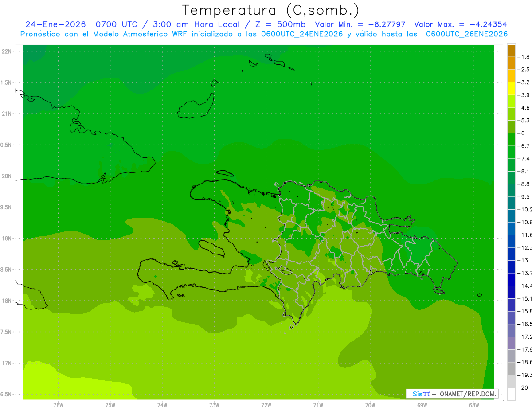This screenshot has width=532, height=411.
Task: Click the 71W longitude axis label
Action: (318, 405)
